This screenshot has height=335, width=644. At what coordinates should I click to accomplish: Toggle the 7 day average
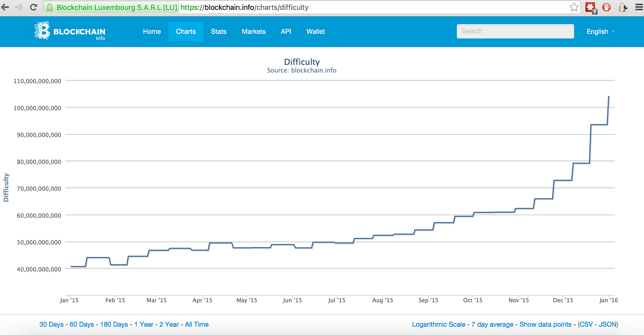(493, 324)
